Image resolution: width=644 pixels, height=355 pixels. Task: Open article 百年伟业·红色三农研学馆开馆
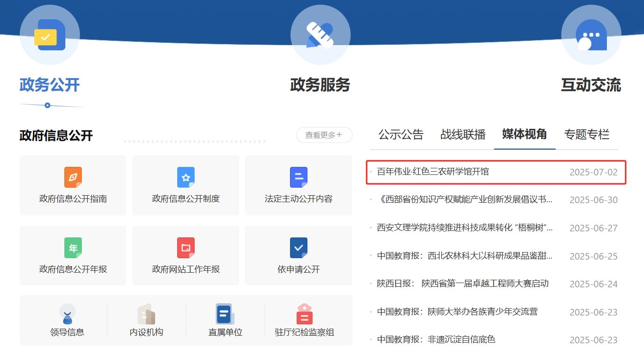point(432,172)
